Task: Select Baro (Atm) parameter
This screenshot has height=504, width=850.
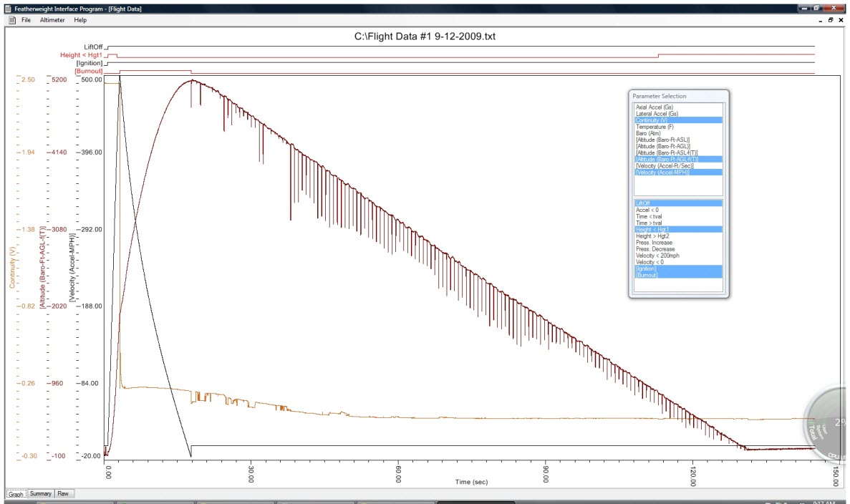Action: click(x=678, y=133)
